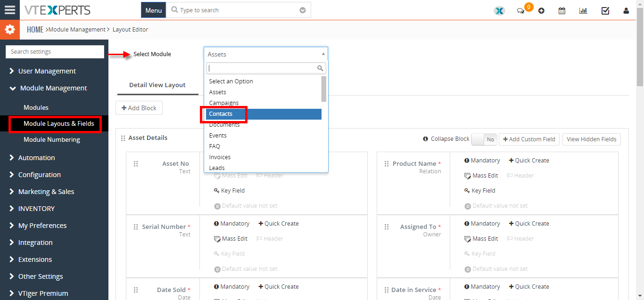Open the Select Module Assets dropdown

266,54
